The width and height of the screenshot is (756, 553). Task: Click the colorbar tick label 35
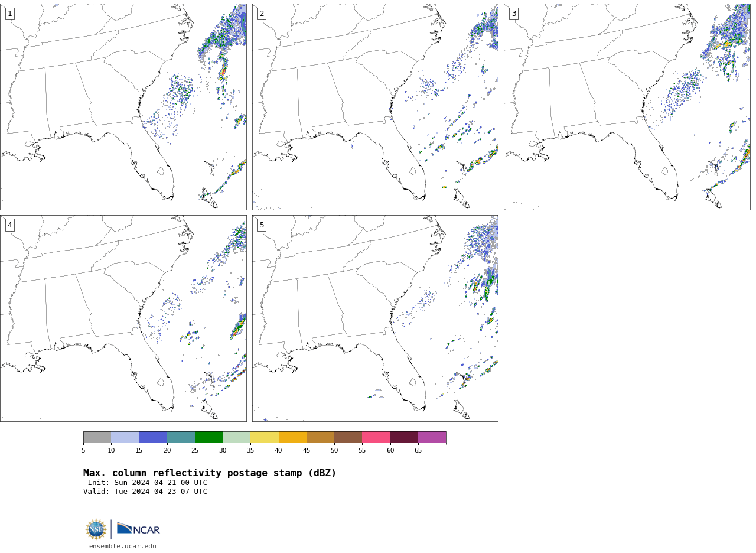tap(250, 451)
